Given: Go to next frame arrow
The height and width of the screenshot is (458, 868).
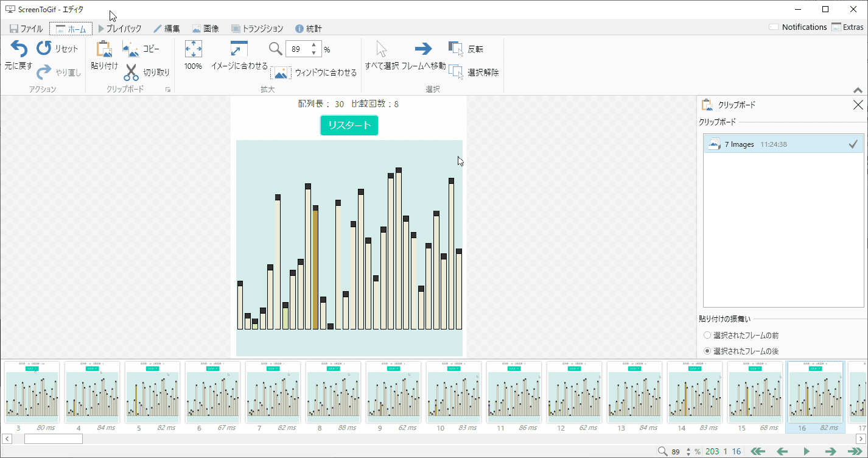Looking at the screenshot, I should point(830,451).
